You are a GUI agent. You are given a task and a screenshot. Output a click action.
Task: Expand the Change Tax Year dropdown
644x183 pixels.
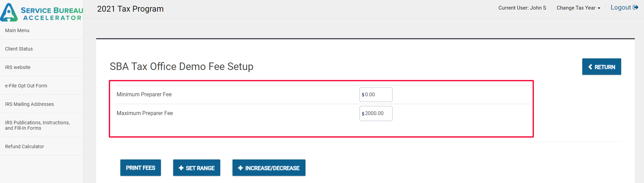[578, 8]
